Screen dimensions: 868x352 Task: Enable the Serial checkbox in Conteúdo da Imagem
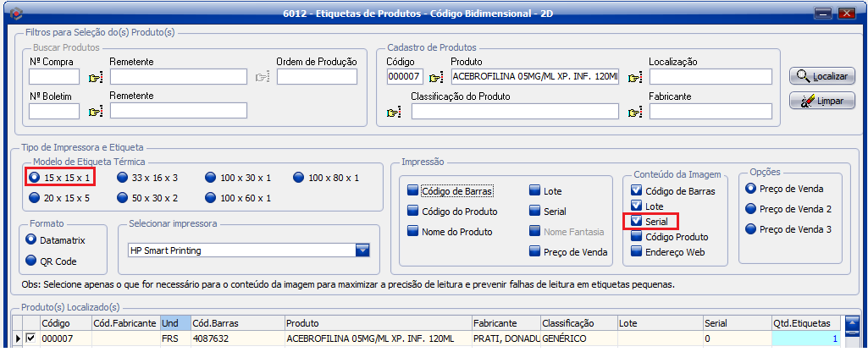(x=636, y=222)
